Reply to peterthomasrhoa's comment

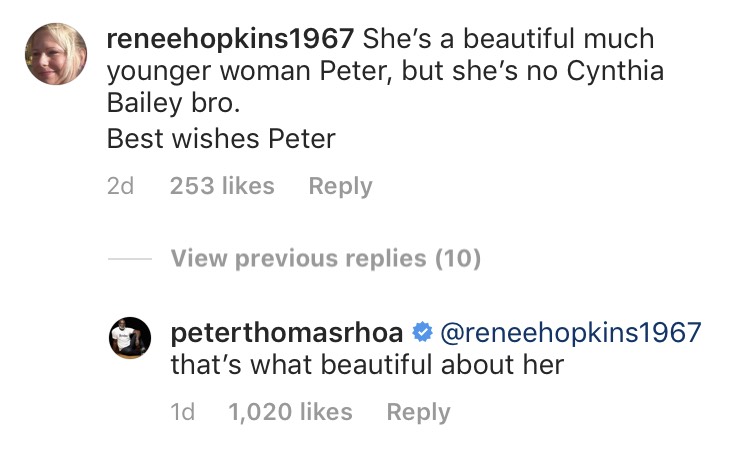(x=418, y=412)
